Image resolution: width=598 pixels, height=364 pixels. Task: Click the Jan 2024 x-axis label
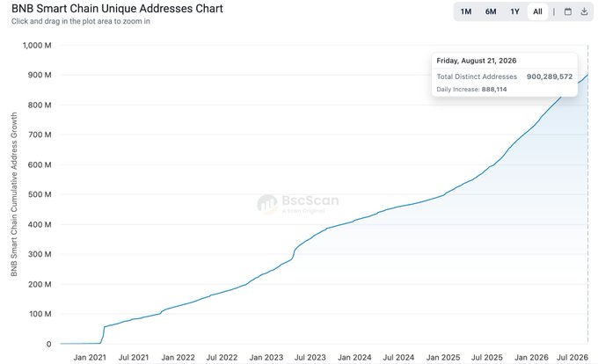click(x=354, y=358)
